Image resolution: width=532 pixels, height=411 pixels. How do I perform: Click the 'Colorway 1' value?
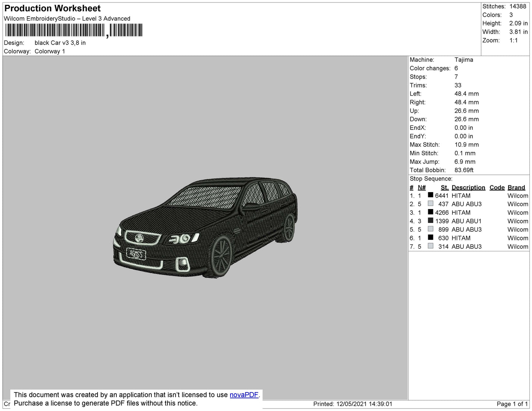click(50, 52)
